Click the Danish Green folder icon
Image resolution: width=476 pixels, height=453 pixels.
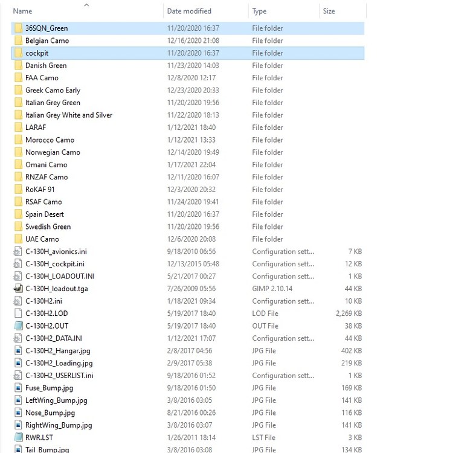(18, 66)
